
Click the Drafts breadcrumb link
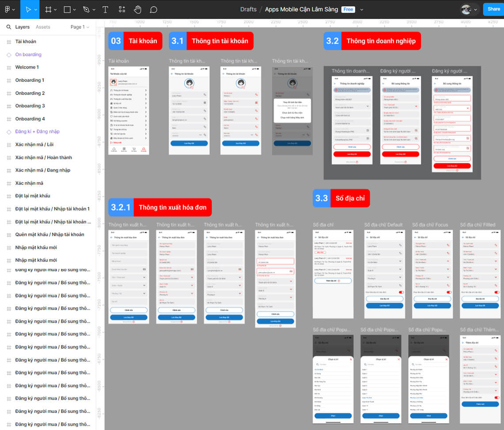pyautogui.click(x=249, y=9)
